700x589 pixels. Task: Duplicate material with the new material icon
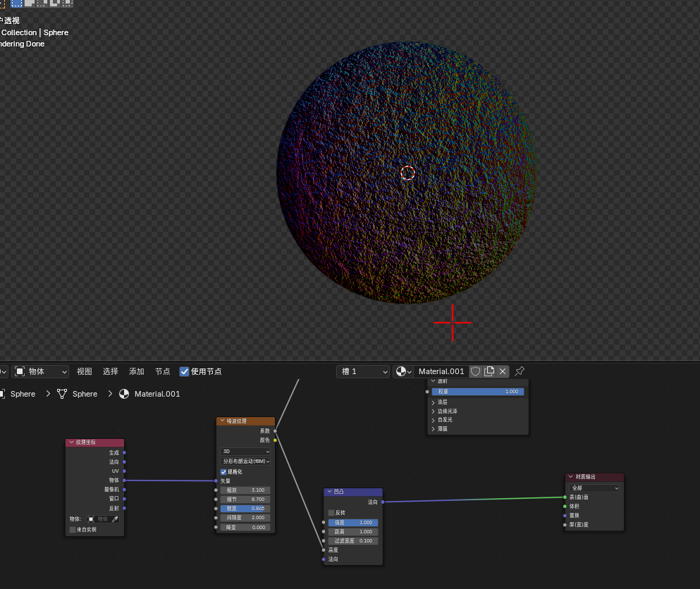(x=489, y=371)
